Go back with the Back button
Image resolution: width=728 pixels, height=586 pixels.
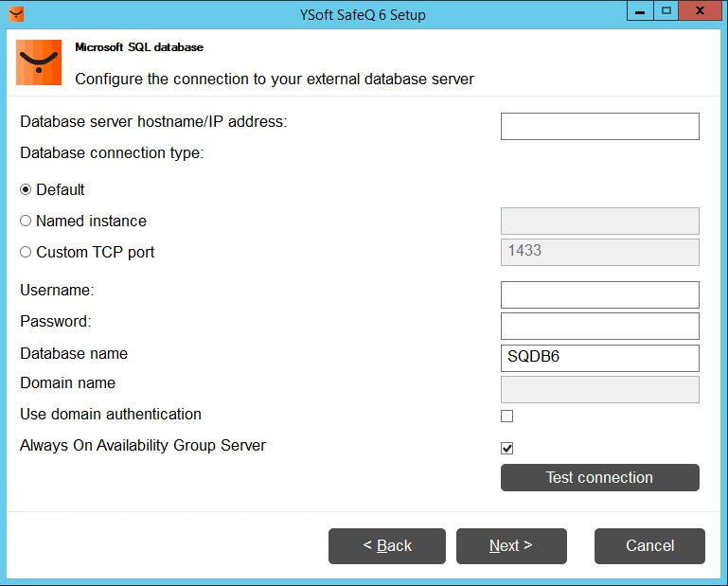(x=386, y=546)
